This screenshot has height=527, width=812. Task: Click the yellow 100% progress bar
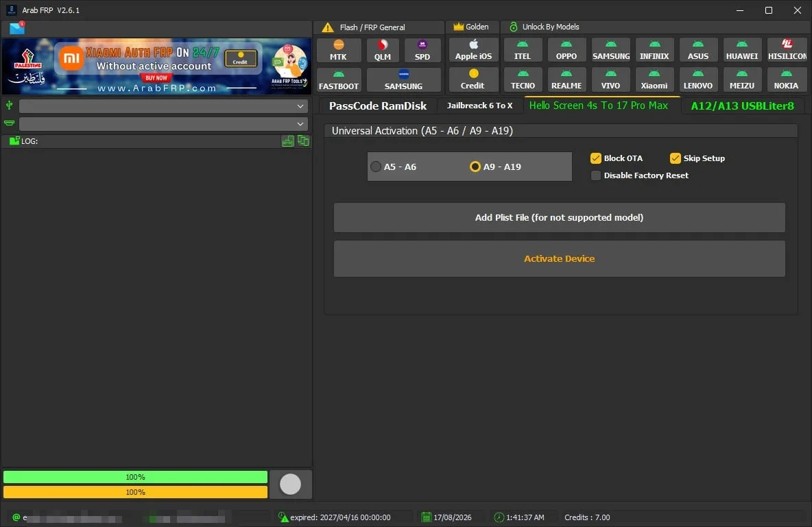tap(135, 492)
